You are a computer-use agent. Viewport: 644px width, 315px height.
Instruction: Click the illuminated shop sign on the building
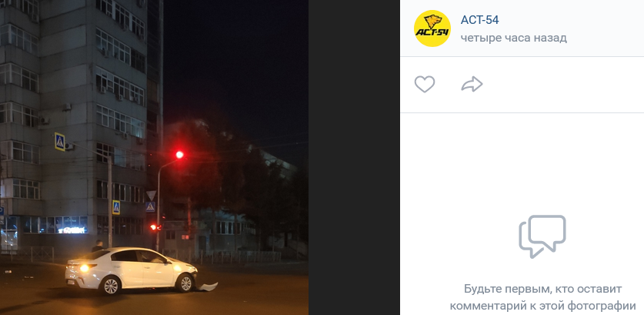72,230
